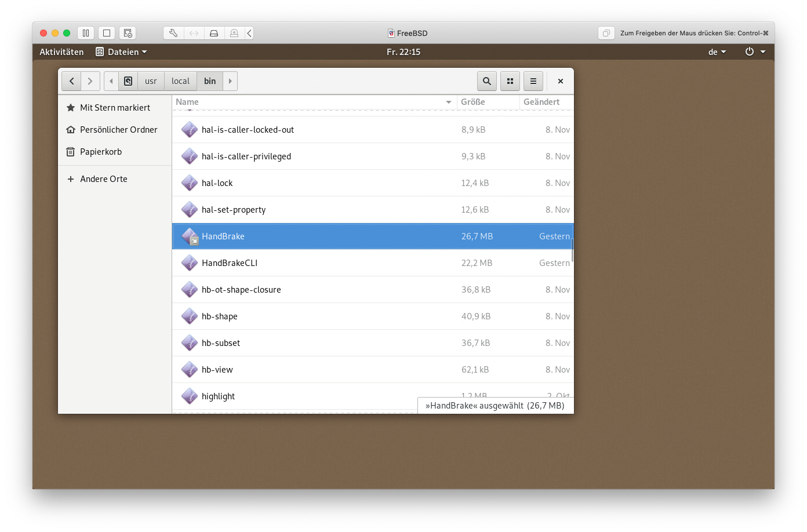Sort by the Name column header
This screenshot has width=807, height=532.
click(x=313, y=102)
